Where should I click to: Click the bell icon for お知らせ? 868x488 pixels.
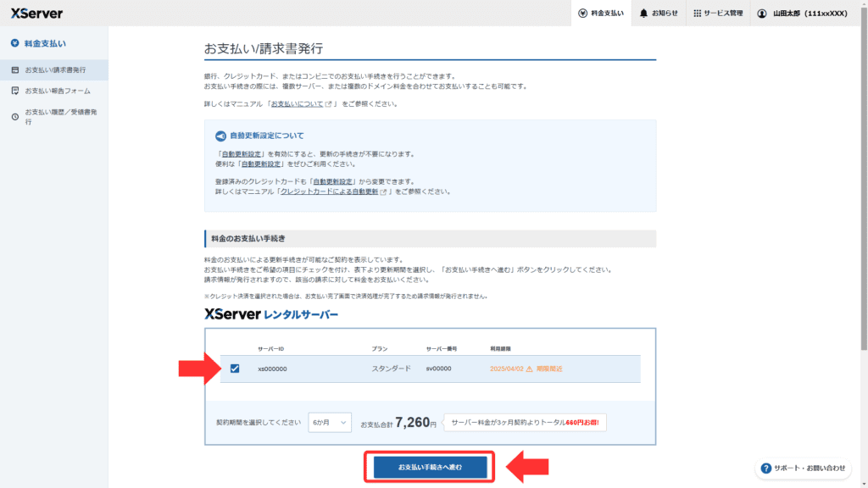pos(643,14)
